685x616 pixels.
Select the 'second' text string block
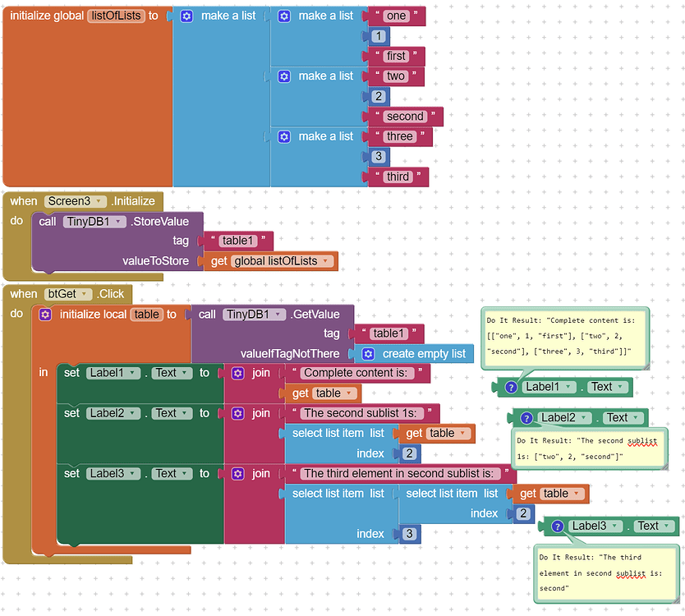pyautogui.click(x=406, y=117)
